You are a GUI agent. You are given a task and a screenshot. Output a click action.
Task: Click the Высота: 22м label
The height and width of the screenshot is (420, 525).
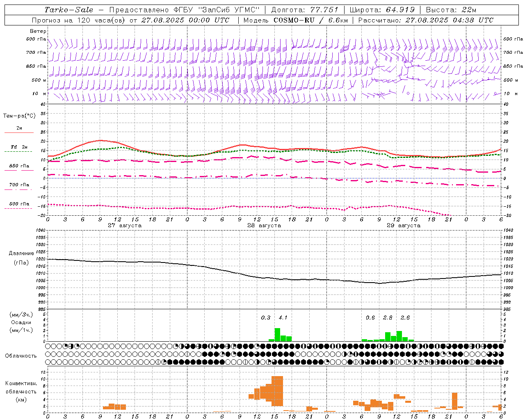point(451,10)
